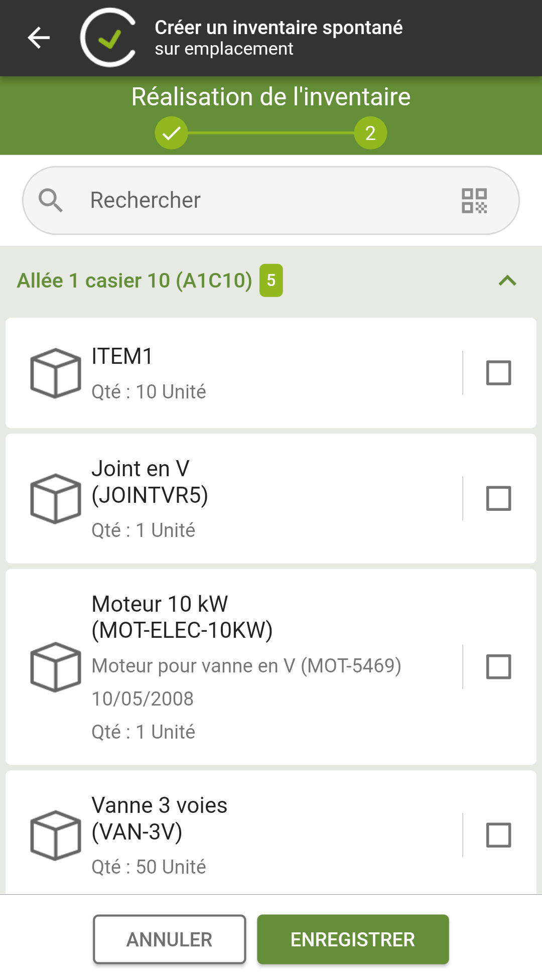Viewport: 542px width, 980px height.
Task: Click the Allée 1 casier 10 (A1C10) header
Action: pyautogui.click(x=134, y=281)
